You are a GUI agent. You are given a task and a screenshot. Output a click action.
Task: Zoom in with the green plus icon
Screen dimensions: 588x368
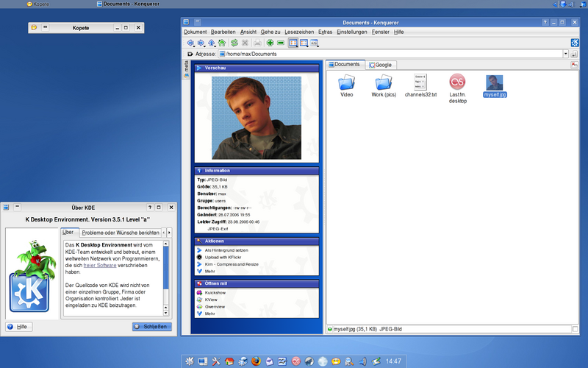(x=270, y=43)
